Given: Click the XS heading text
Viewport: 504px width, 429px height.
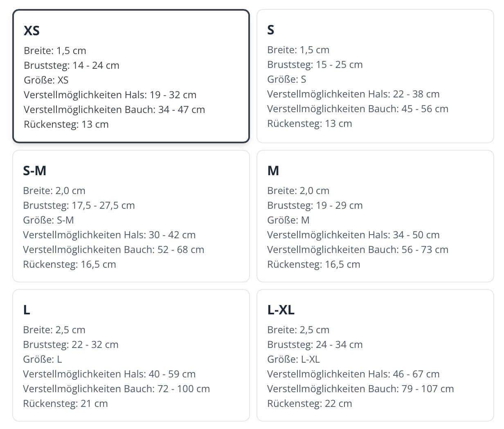Looking at the screenshot, I should click(32, 31).
